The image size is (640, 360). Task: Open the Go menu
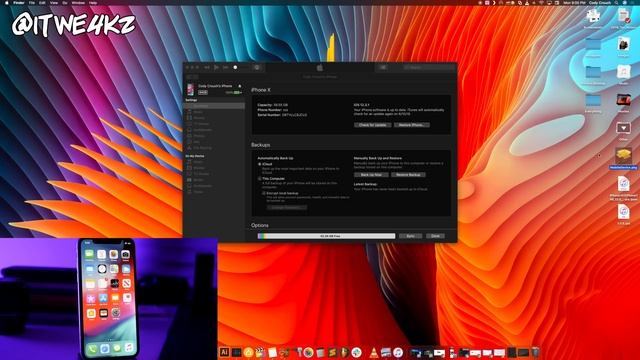[65, 2]
